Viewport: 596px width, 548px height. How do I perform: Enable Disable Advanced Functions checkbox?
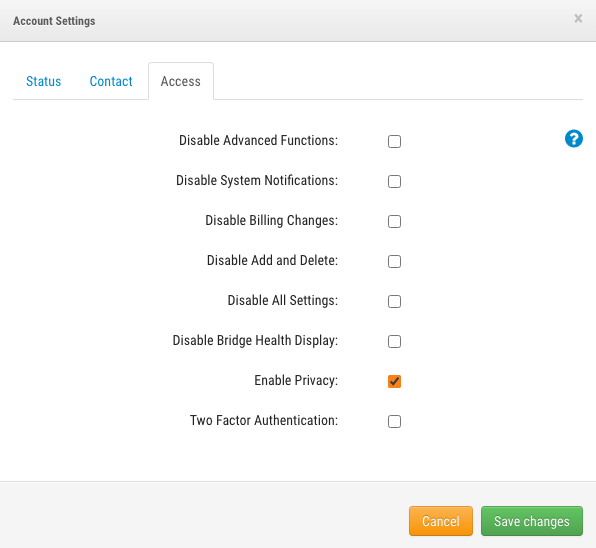click(394, 141)
